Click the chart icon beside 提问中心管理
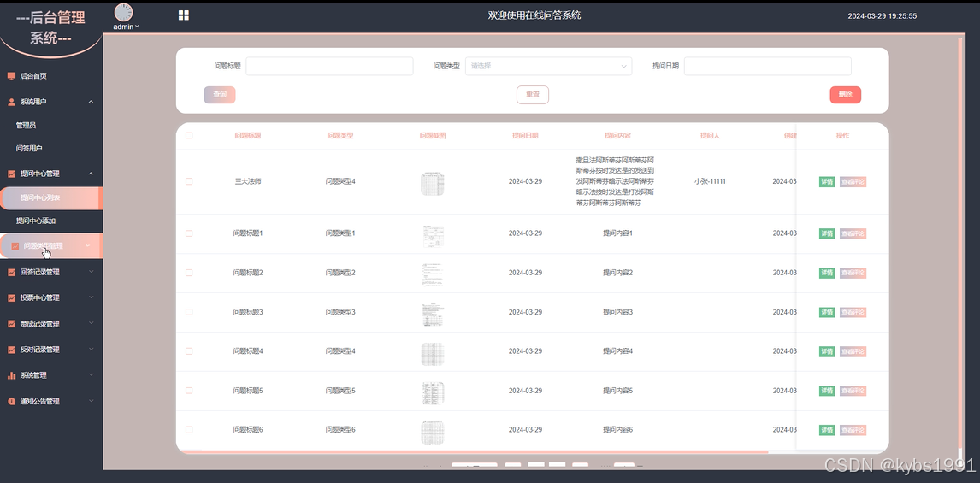 (11, 174)
